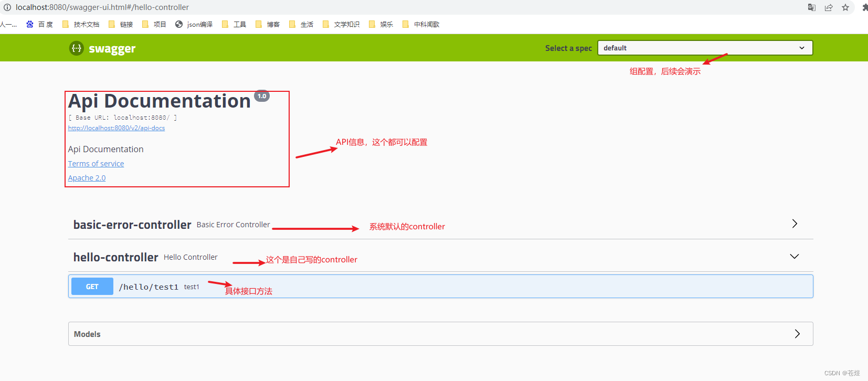The width and height of the screenshot is (868, 381).
Task: Click the browser address bar URL
Action: click(102, 7)
